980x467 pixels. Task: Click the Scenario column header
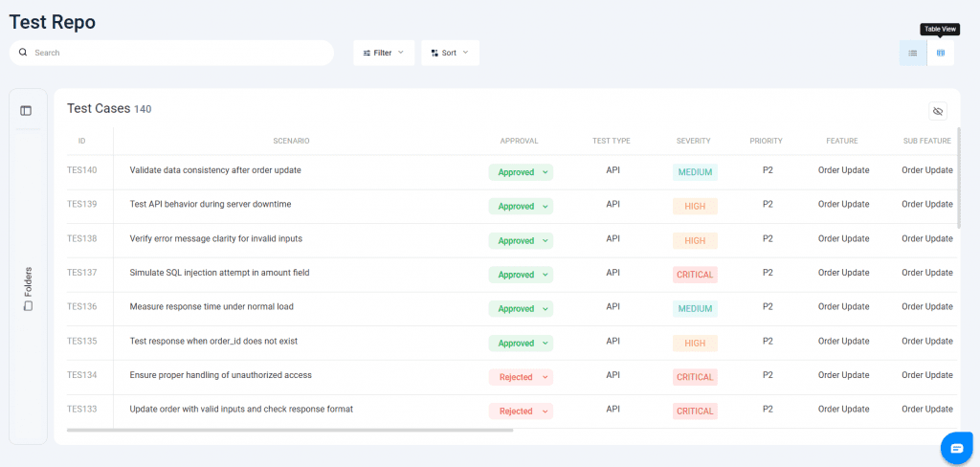291,141
